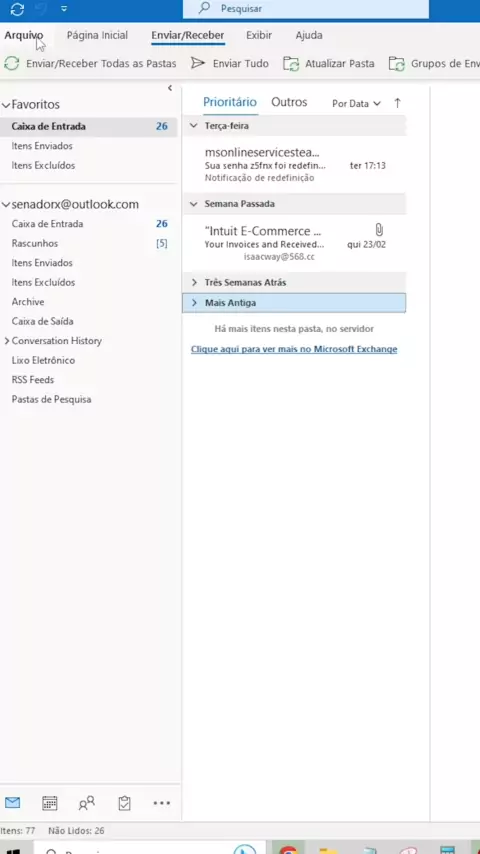480x854 pixels.
Task: Click in the Pesquisar search field
Action: pyautogui.click(x=306, y=9)
